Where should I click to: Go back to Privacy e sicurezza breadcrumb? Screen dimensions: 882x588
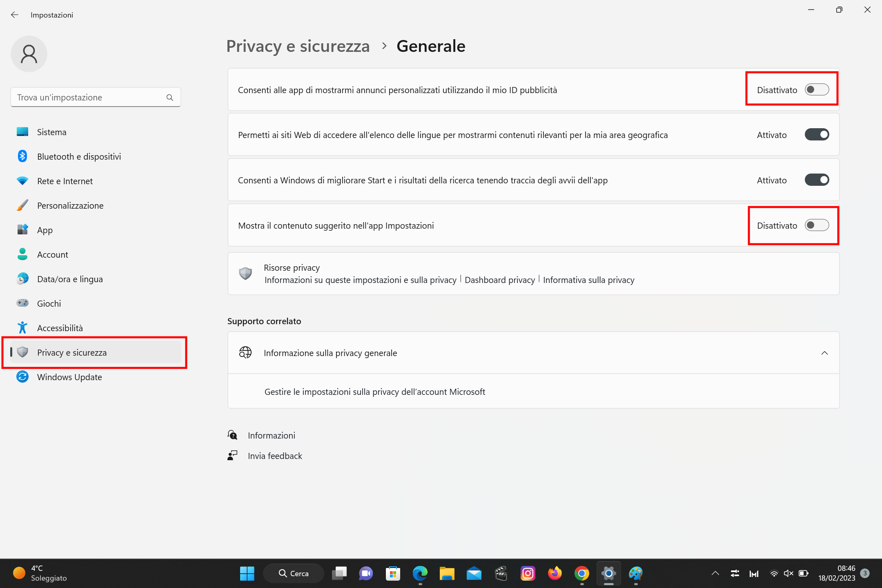tap(298, 46)
